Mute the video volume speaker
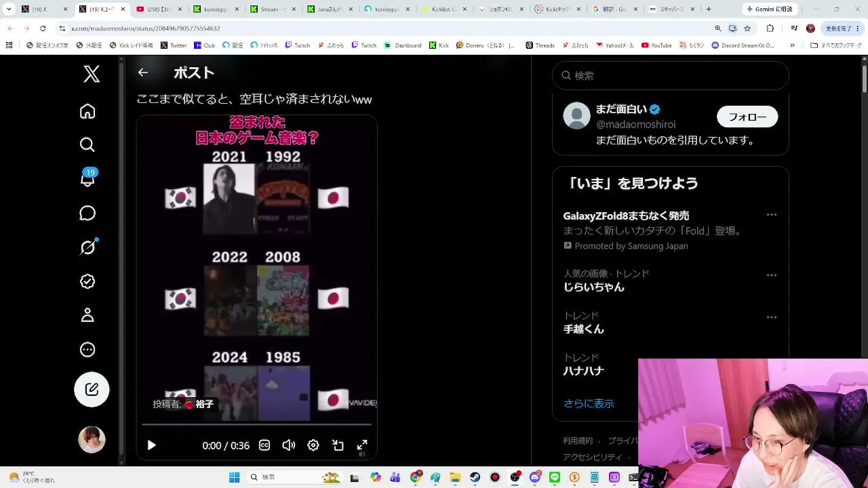868x488 pixels. coord(289,445)
